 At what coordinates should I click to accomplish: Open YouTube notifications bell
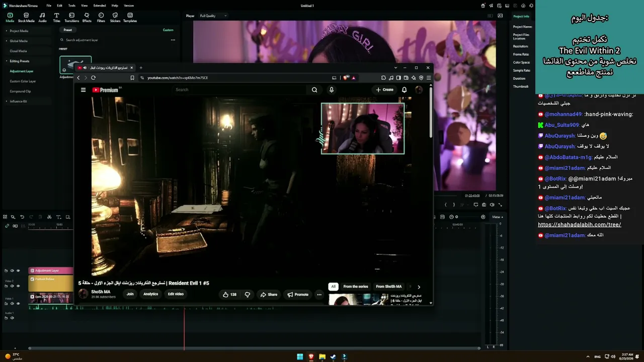[404, 90]
